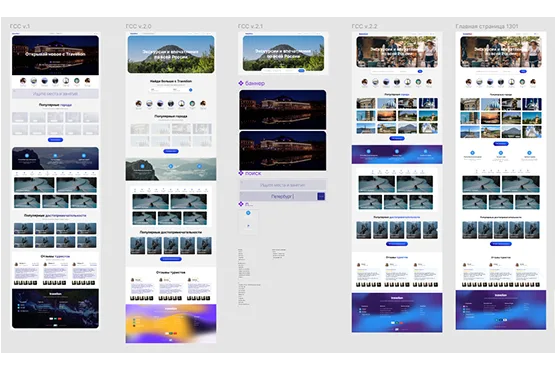Click "Отзывы туристов" heading in ГСС v.1
Viewport: 555px width, 370px height.
coord(55,256)
